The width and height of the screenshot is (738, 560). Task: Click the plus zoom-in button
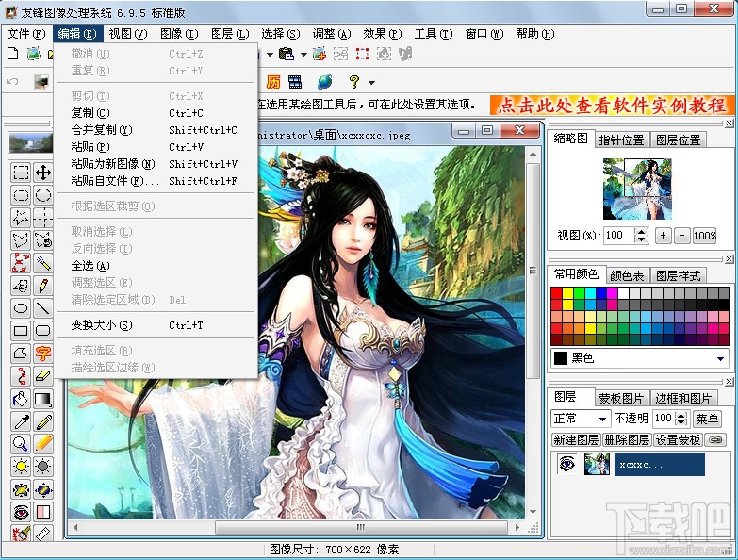[664, 236]
